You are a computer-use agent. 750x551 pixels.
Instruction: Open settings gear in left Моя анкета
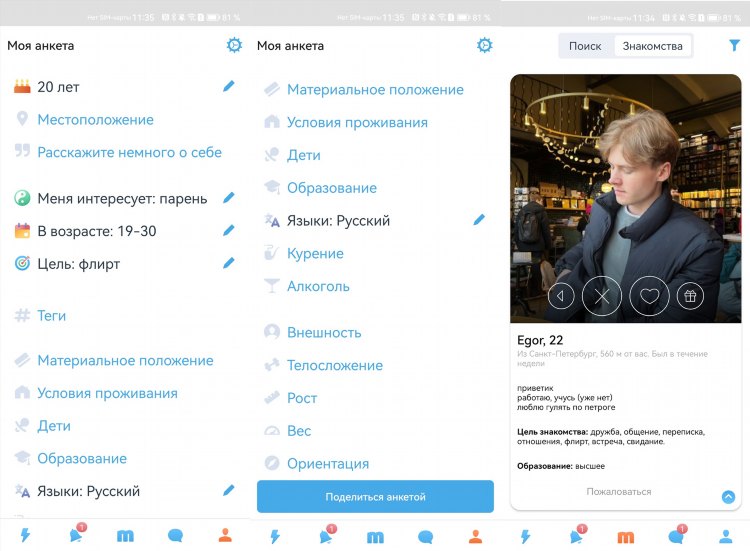[234, 45]
